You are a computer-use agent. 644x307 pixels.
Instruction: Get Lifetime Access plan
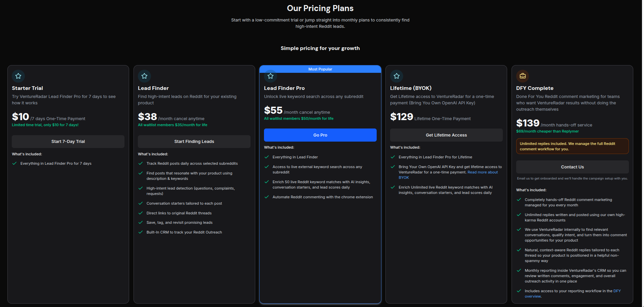[x=446, y=135]
